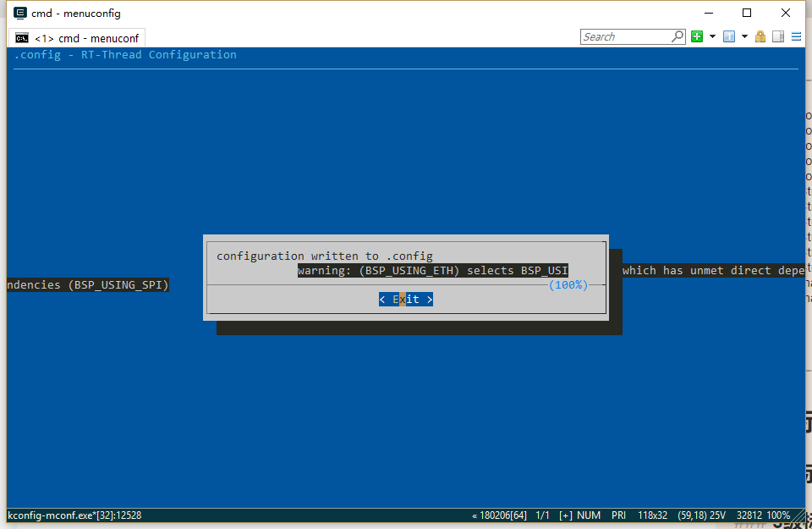
Task: Toggle the [+] indicator in status bar
Action: tap(565, 515)
